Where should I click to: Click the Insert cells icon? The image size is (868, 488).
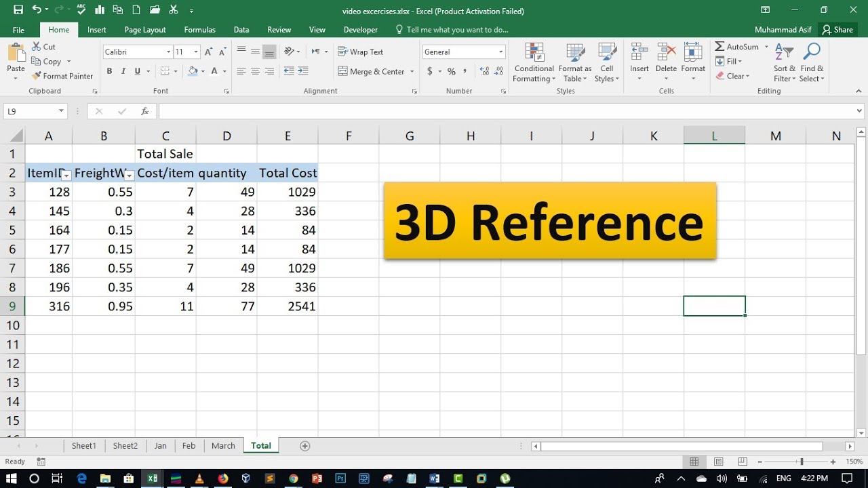coord(639,53)
